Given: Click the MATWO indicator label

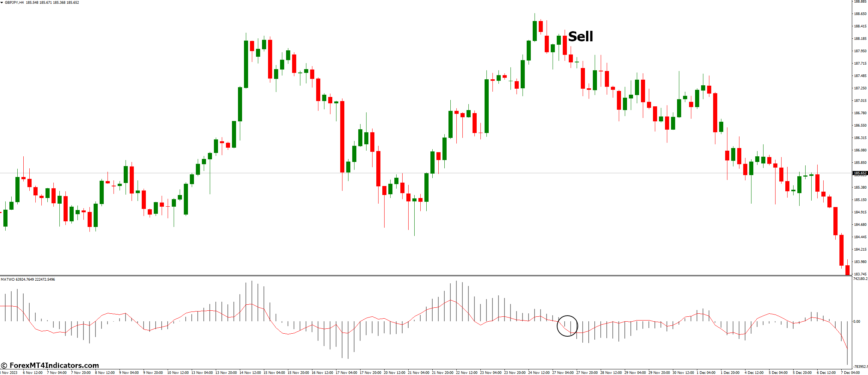Looking at the screenshot, I should (x=8, y=280).
